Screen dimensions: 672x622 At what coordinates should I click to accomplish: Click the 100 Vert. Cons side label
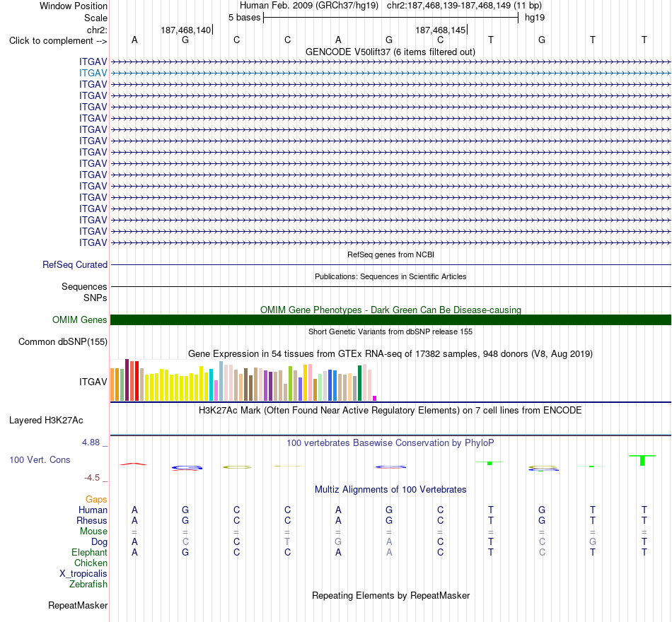tap(40, 459)
